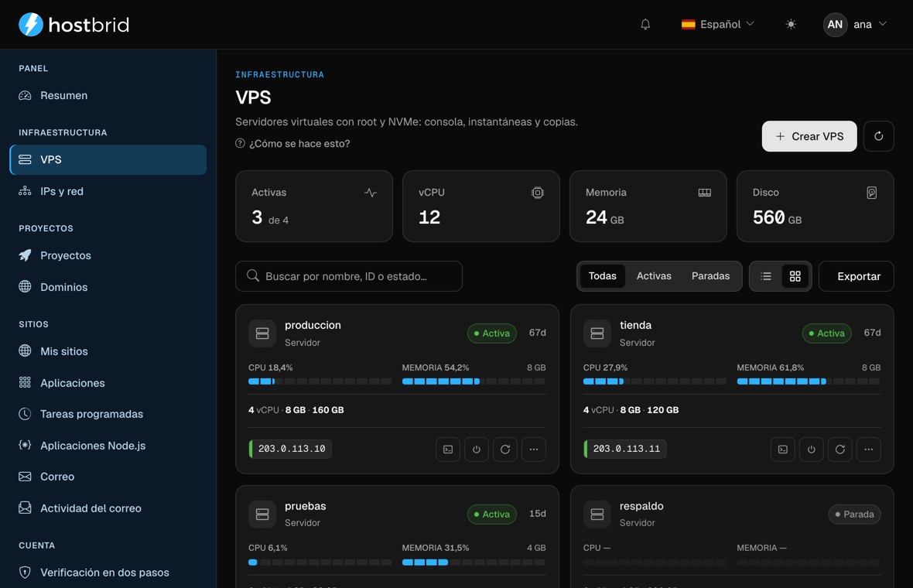Select VPS in the sidebar
The height and width of the screenshot is (588, 913).
tap(108, 159)
